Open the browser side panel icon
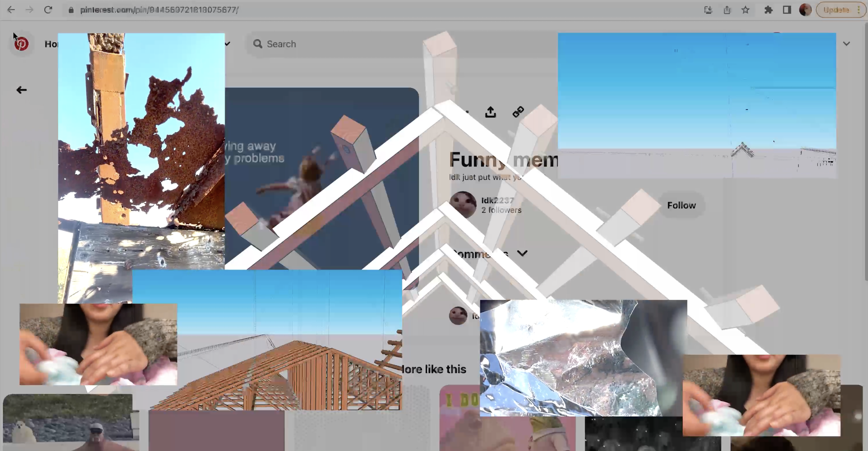This screenshot has height=451, width=868. [787, 10]
